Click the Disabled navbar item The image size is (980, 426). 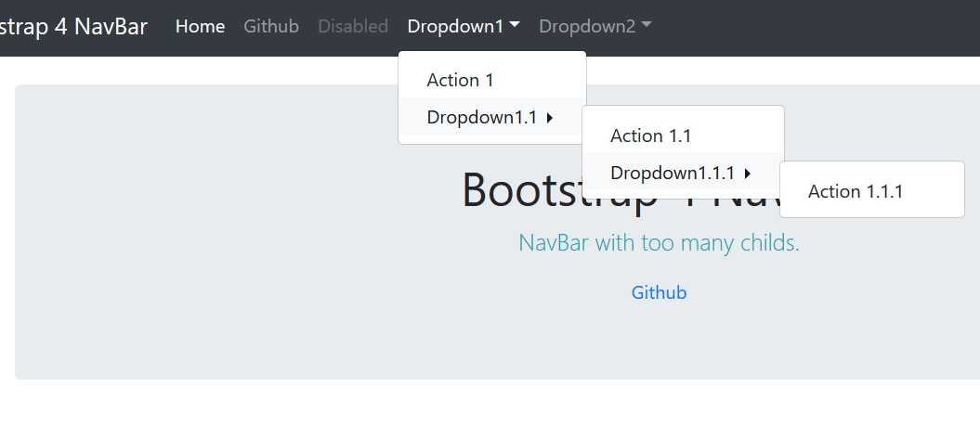(x=353, y=26)
